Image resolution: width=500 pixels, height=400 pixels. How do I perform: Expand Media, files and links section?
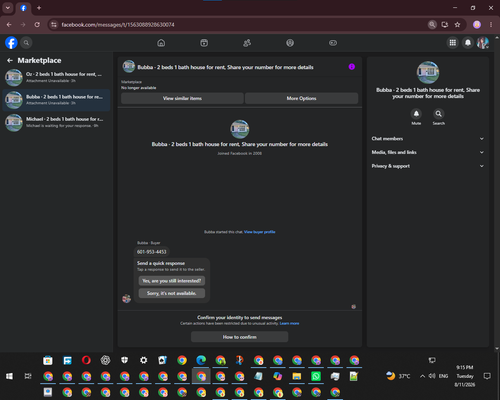tap(428, 152)
